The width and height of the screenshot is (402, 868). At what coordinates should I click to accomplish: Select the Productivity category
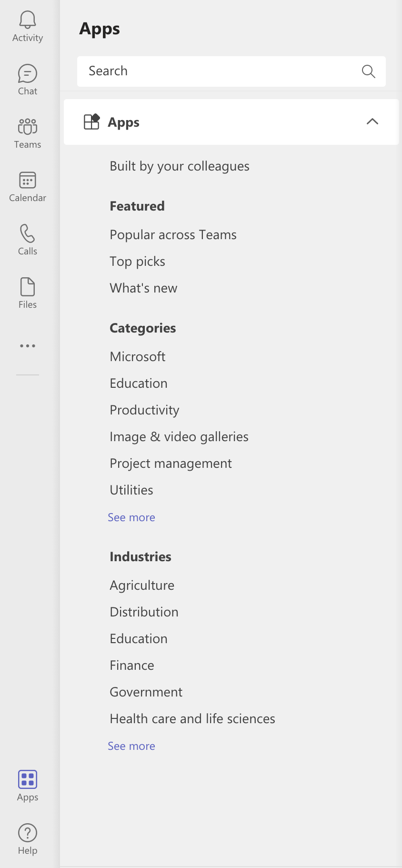[x=144, y=410]
